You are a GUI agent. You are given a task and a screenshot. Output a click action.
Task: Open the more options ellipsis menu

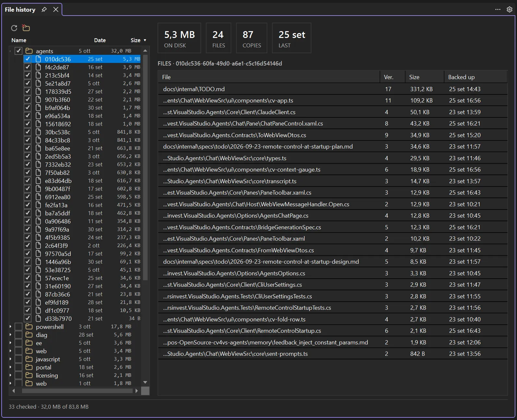tap(498, 9)
